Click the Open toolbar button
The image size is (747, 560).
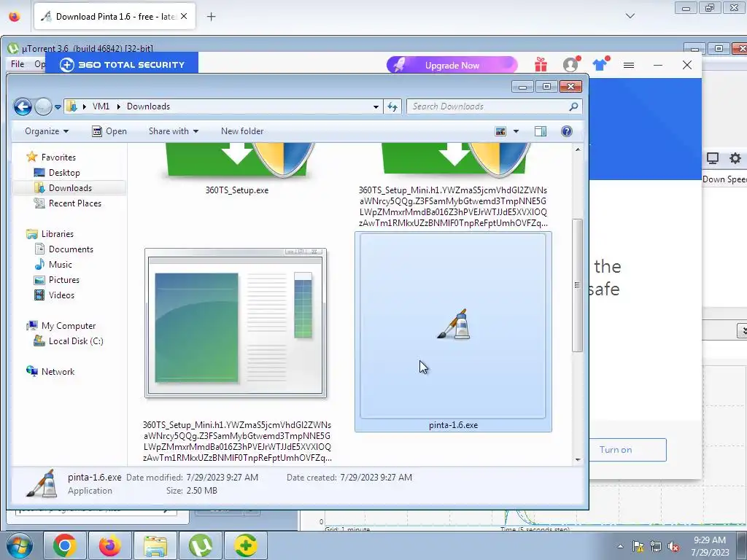click(x=109, y=131)
